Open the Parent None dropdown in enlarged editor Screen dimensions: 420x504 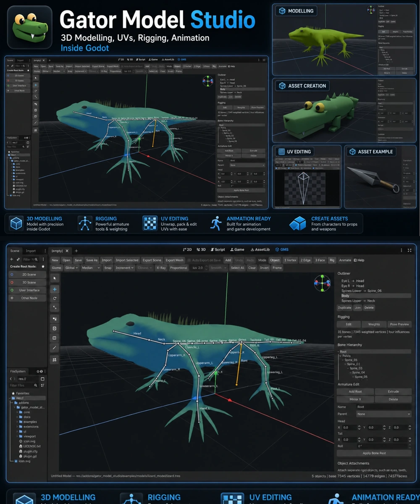[x=383, y=414]
